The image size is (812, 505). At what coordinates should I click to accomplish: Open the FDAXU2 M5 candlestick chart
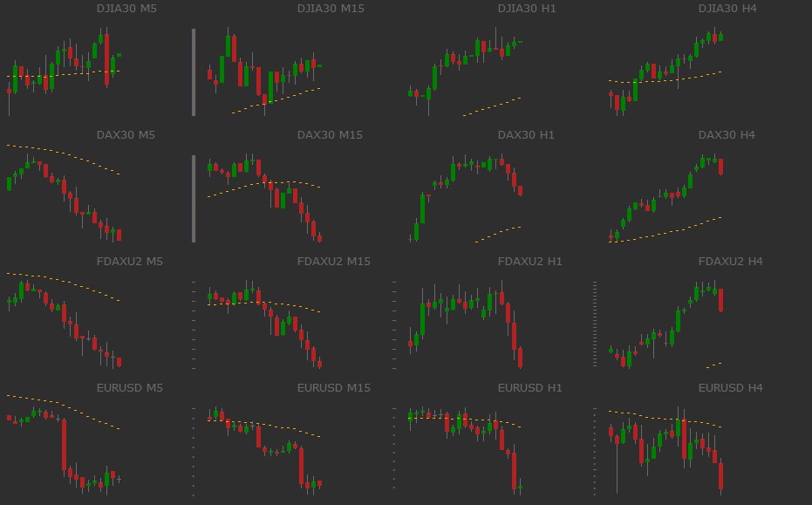[64, 320]
